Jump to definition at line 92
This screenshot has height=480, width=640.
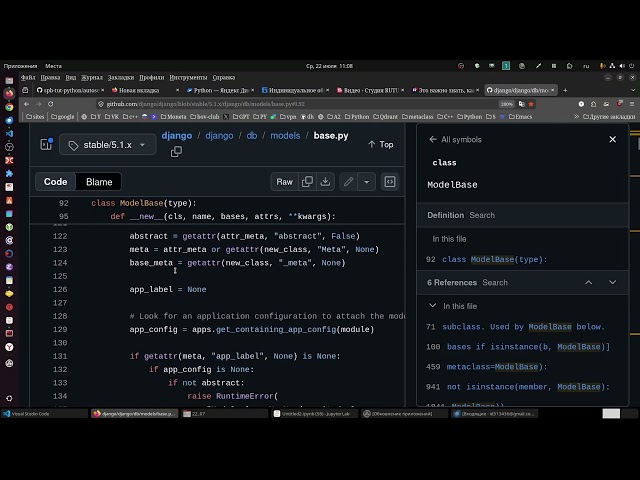point(487,260)
